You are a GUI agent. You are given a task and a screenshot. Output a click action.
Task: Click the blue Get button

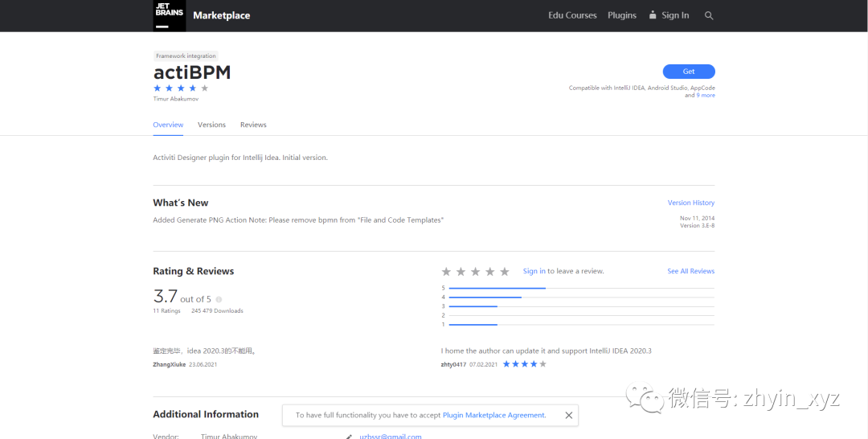tap(689, 72)
